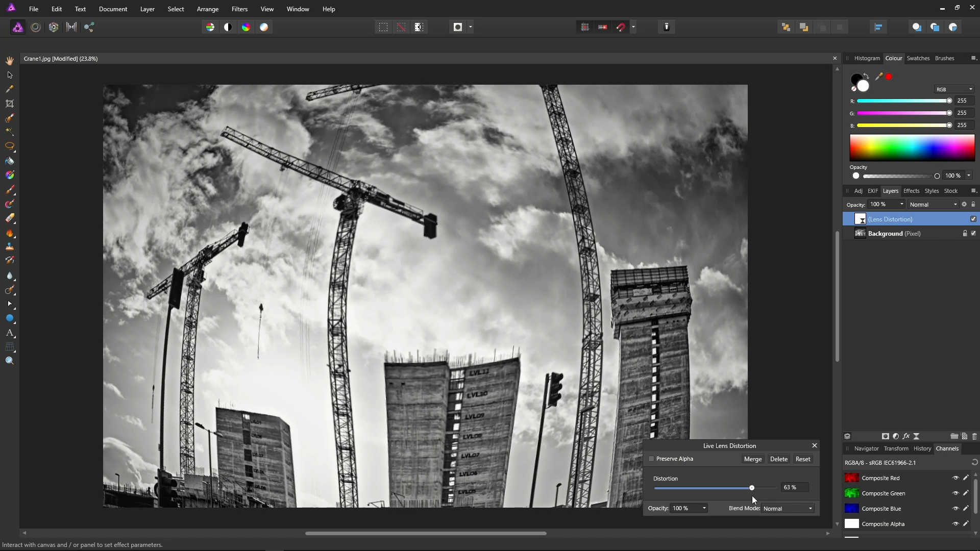
Task: Switch to Liquify Persona icon
Action: point(36,27)
